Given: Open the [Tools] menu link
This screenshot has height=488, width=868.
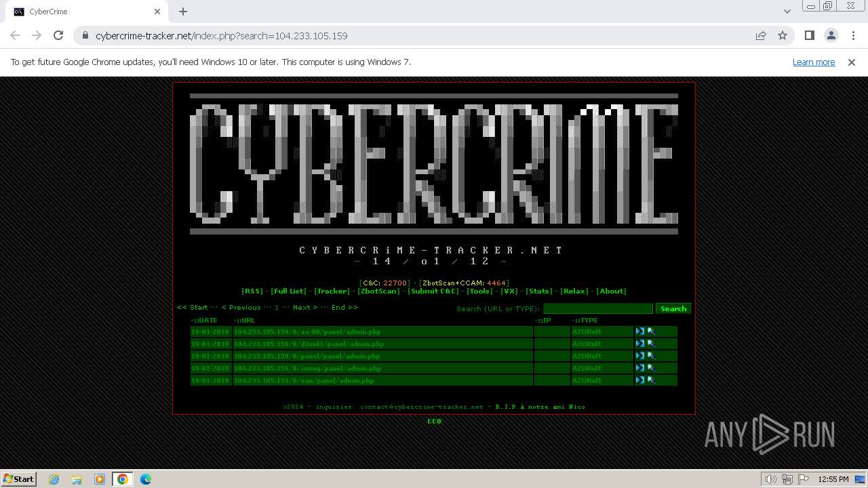Looking at the screenshot, I should [479, 291].
